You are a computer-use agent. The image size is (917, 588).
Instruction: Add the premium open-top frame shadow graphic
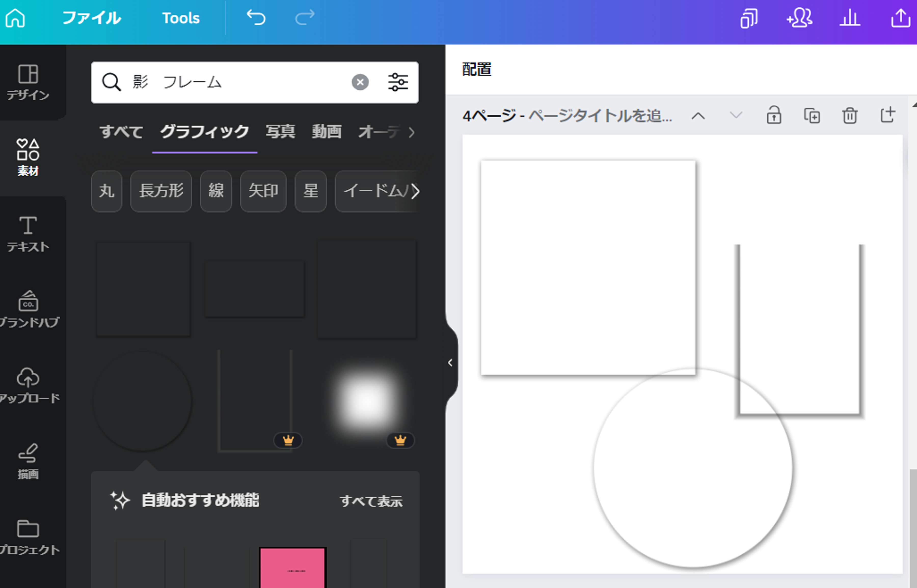point(255,401)
